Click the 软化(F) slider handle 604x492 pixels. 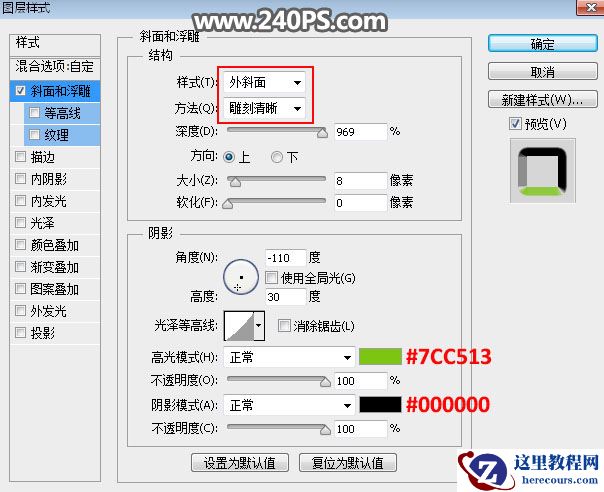[228, 204]
